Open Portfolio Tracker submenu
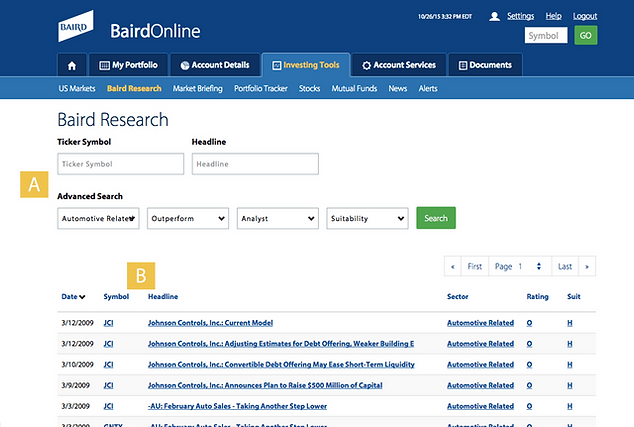 click(261, 89)
